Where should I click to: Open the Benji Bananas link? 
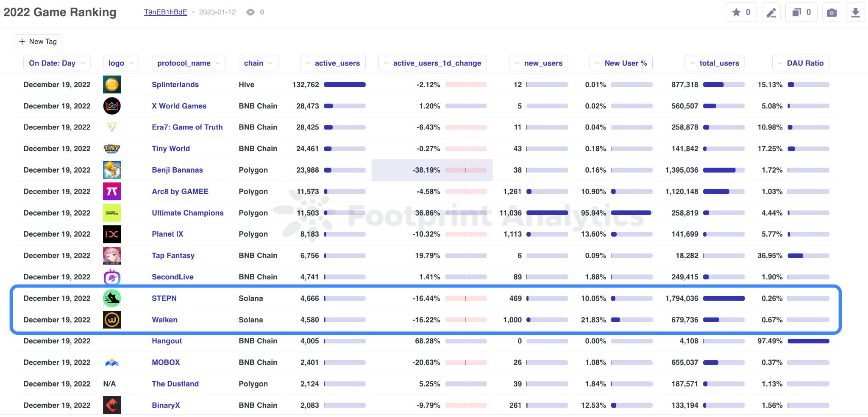coord(177,170)
